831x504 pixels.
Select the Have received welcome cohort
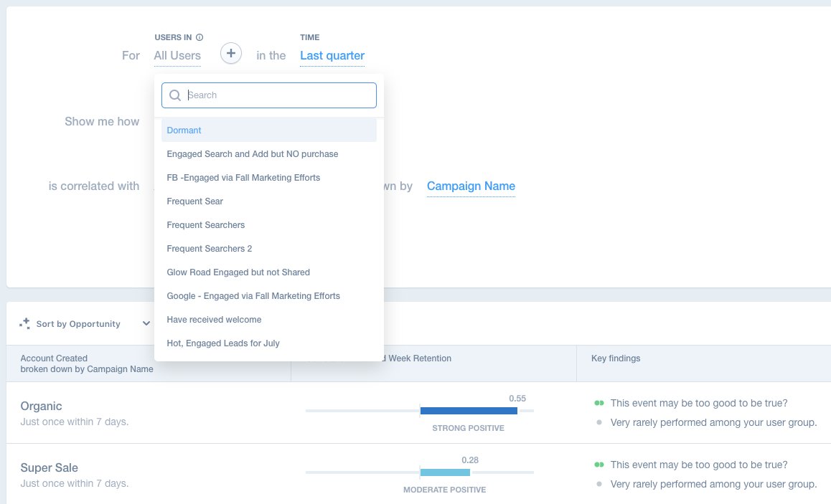click(212, 319)
